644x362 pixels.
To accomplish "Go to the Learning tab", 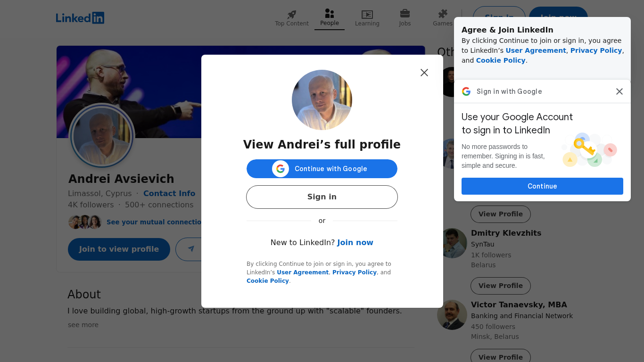I will pos(367,18).
